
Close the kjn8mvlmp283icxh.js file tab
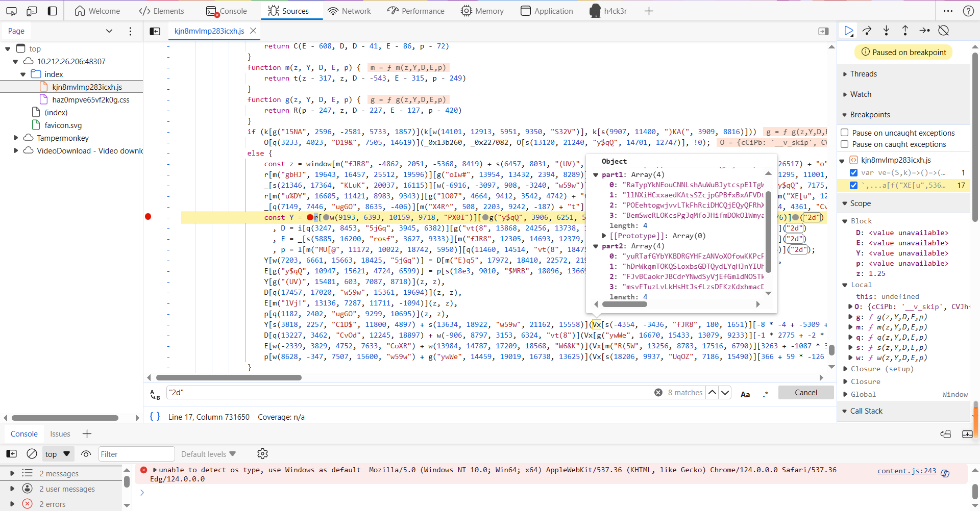click(253, 31)
